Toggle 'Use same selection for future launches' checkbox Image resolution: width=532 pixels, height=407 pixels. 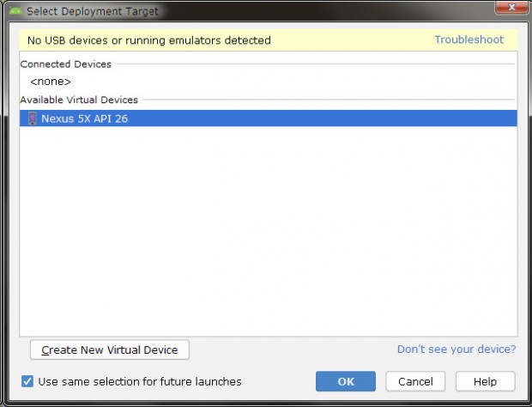click(x=27, y=381)
